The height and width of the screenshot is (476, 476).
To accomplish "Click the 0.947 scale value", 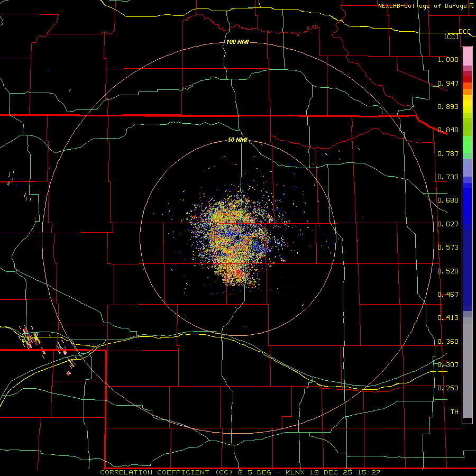I will point(448,83).
